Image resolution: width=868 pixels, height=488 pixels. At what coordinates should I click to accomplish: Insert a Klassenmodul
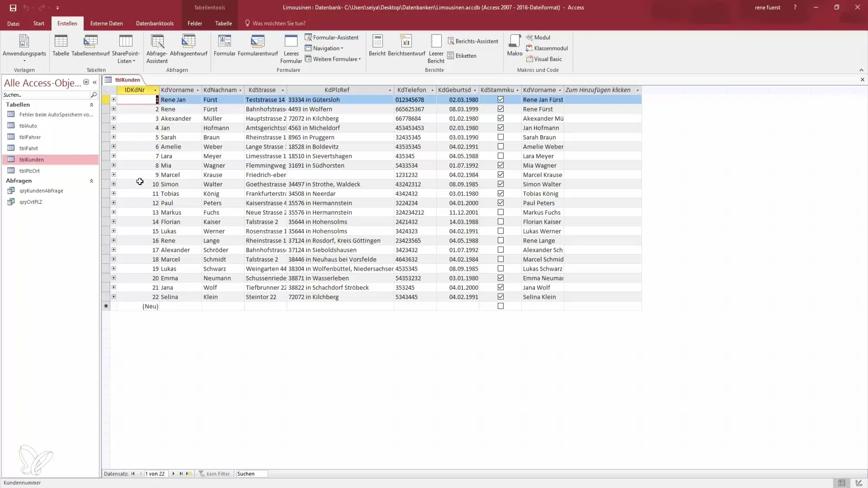[547, 48]
